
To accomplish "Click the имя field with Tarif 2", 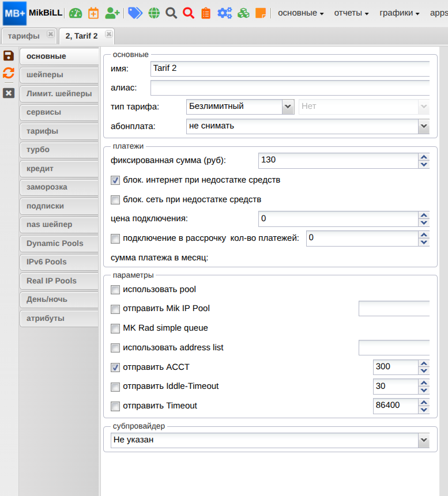I will click(290, 69).
